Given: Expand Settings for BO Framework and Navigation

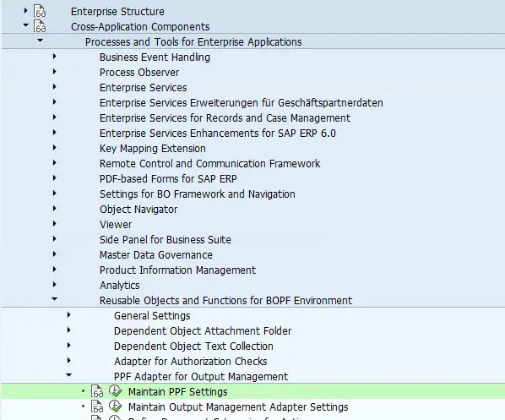Looking at the screenshot, I should (54, 193).
